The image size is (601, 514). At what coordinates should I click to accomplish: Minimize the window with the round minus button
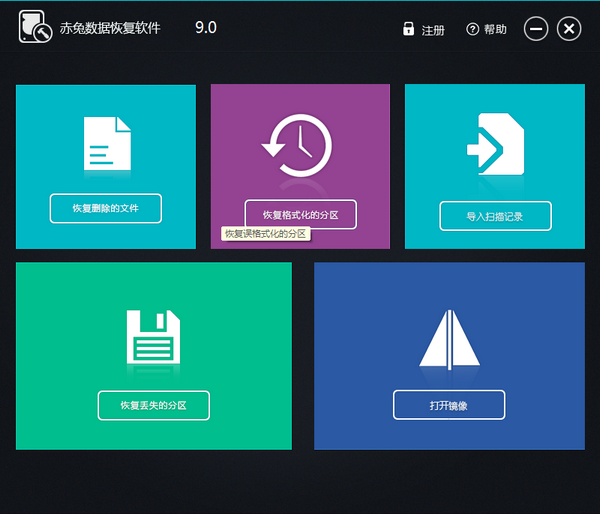pyautogui.click(x=536, y=29)
